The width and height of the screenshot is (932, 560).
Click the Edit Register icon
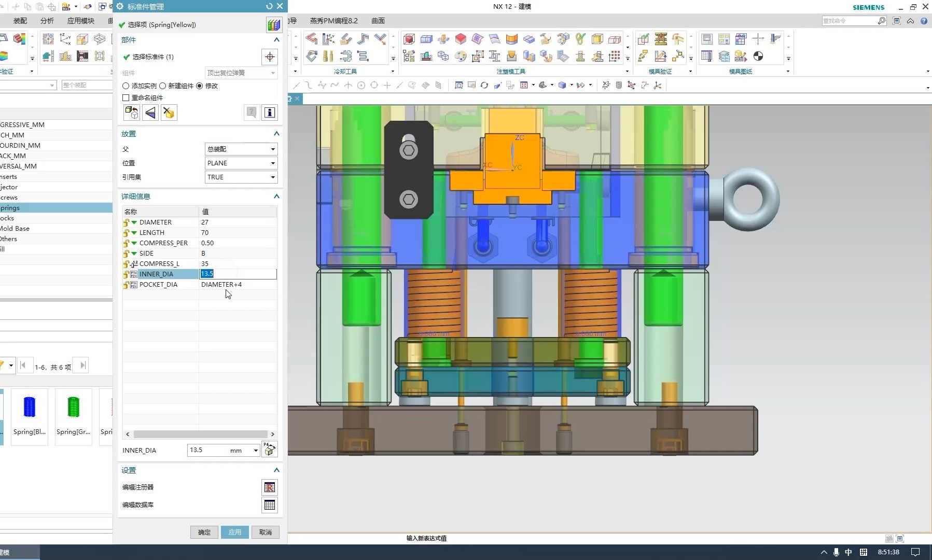(269, 487)
